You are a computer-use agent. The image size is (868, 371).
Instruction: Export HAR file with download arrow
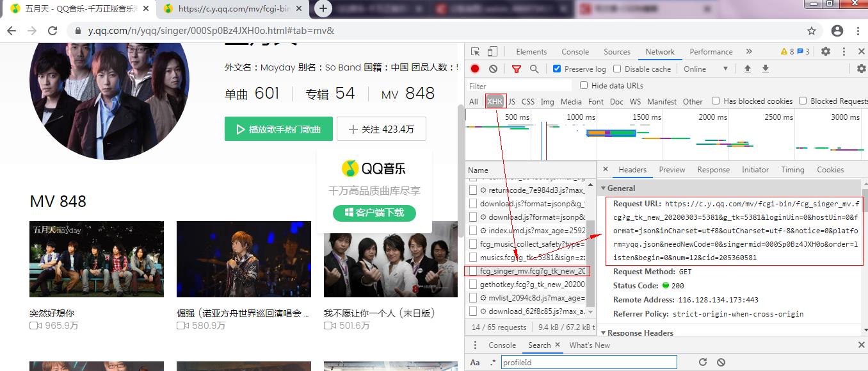[765, 69]
